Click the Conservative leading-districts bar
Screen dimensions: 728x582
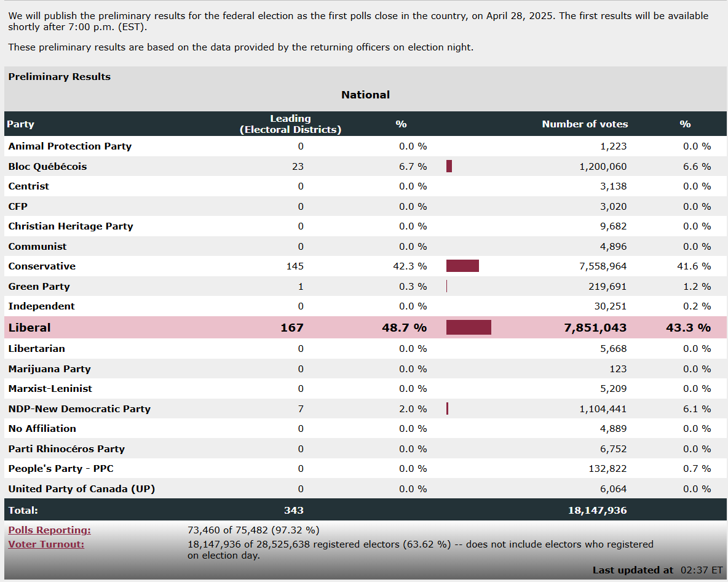click(x=462, y=266)
